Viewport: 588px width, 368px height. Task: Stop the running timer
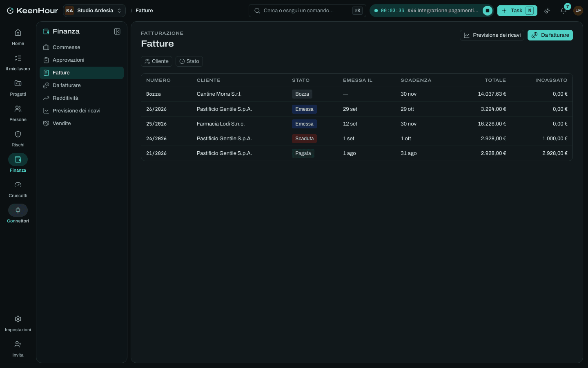(488, 11)
